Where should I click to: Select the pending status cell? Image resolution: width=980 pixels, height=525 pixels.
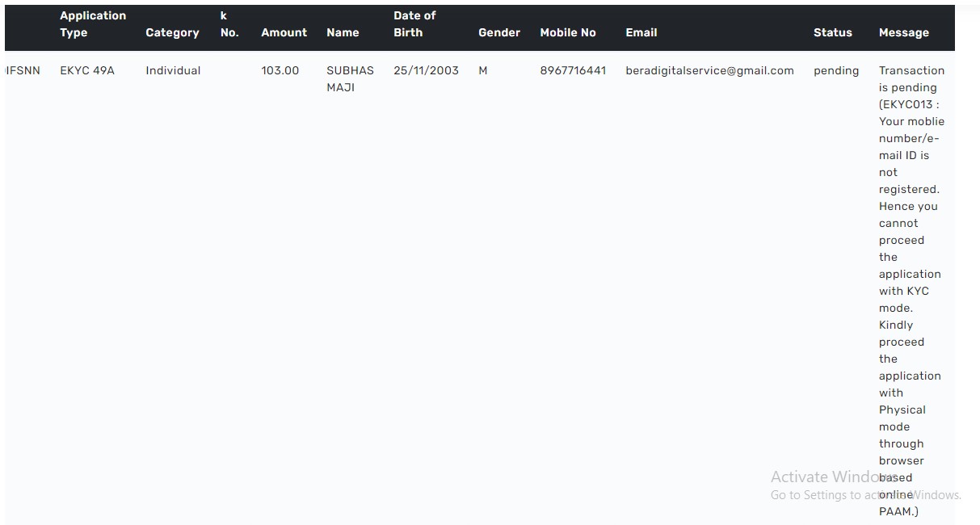(x=836, y=70)
